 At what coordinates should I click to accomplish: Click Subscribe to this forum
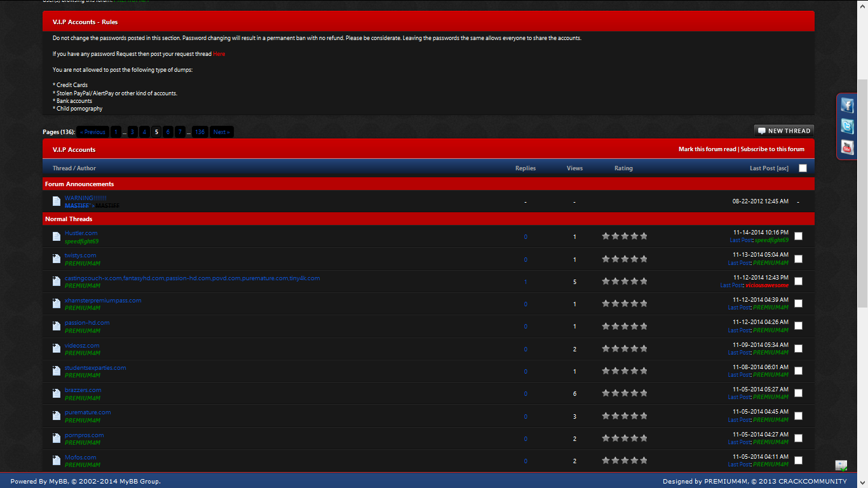pos(773,149)
